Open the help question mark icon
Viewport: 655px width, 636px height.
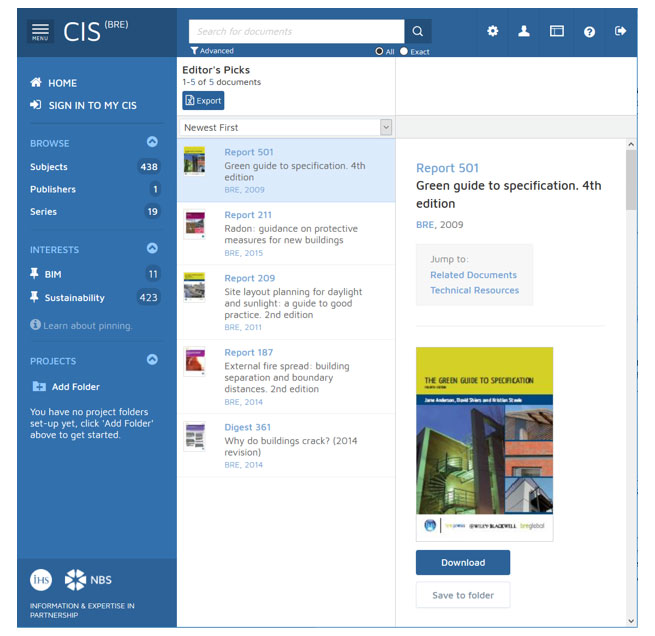pyautogui.click(x=589, y=32)
